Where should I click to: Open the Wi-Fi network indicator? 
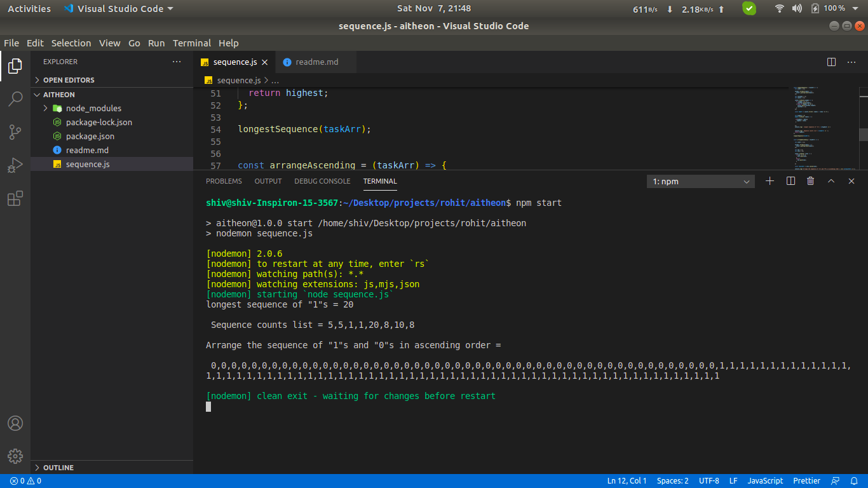pyautogui.click(x=780, y=9)
